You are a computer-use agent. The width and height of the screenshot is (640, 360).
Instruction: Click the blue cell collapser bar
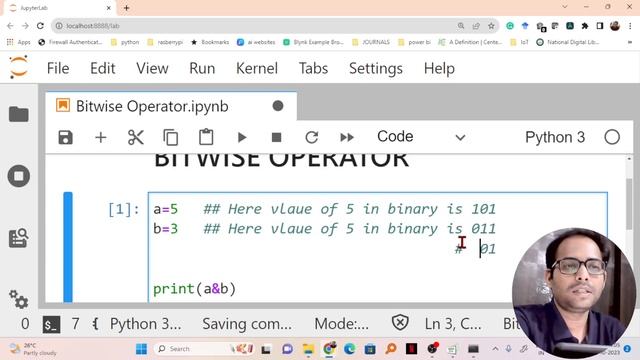click(68, 247)
